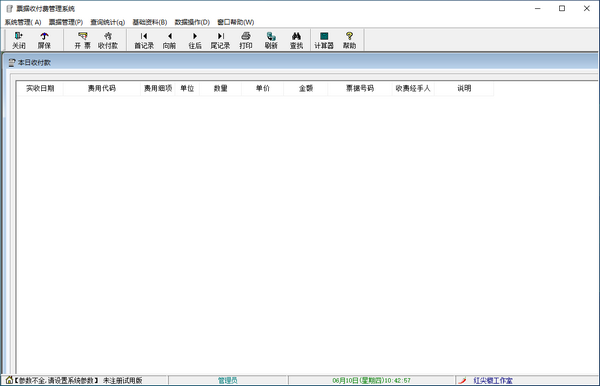
Task: Click the 本日收付款 panel title icon
Action: coord(12,62)
